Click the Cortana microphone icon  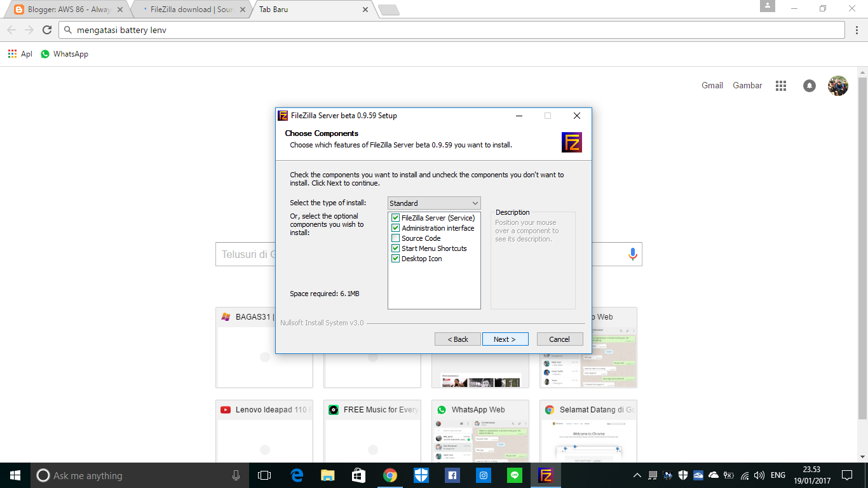click(x=236, y=475)
